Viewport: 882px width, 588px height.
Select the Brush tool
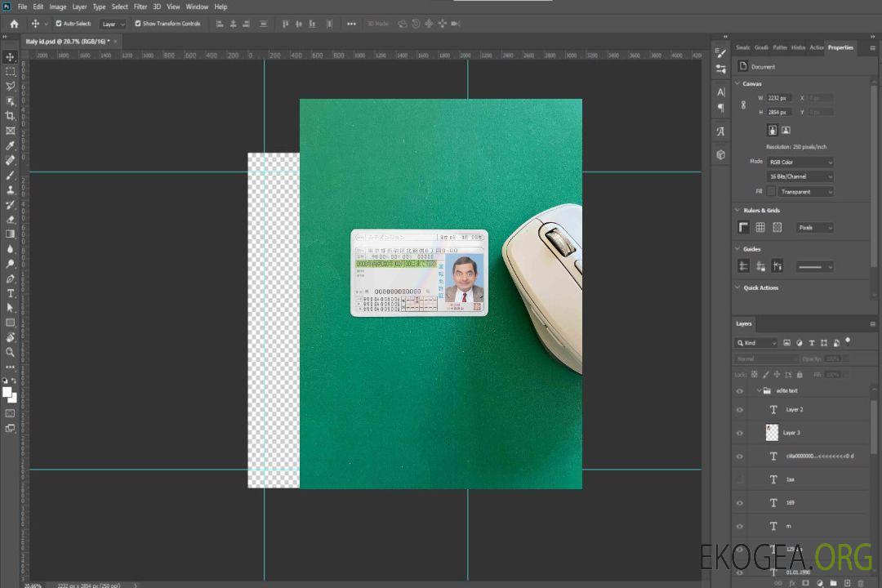(x=10, y=175)
